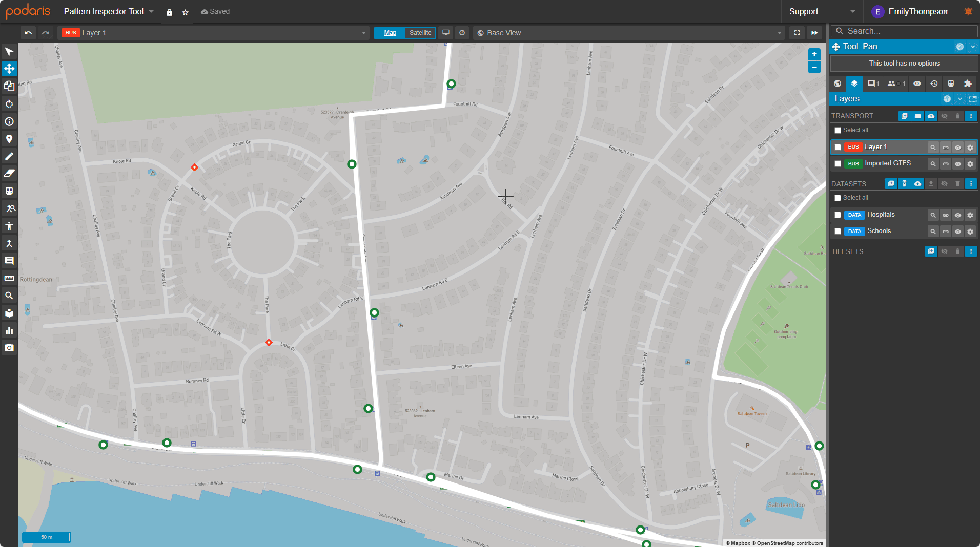Select the arrow pointer tool
The height and width of the screenshot is (547, 980).
coord(9,51)
